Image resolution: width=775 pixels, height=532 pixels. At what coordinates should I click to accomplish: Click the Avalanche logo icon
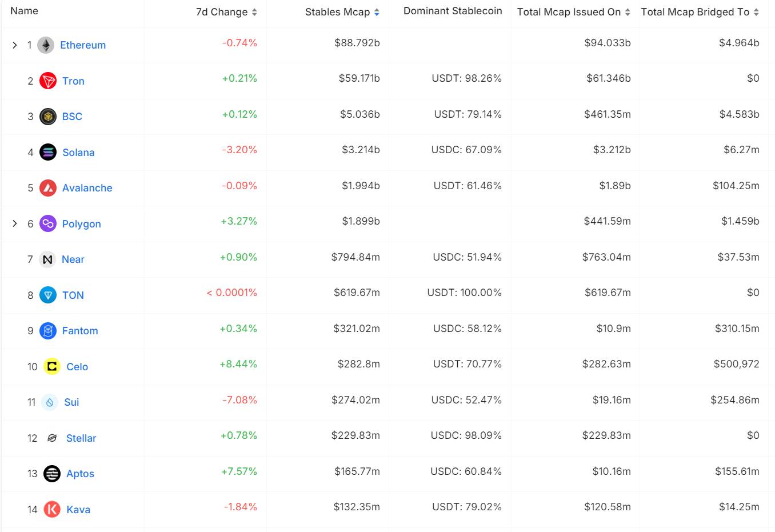(x=48, y=188)
